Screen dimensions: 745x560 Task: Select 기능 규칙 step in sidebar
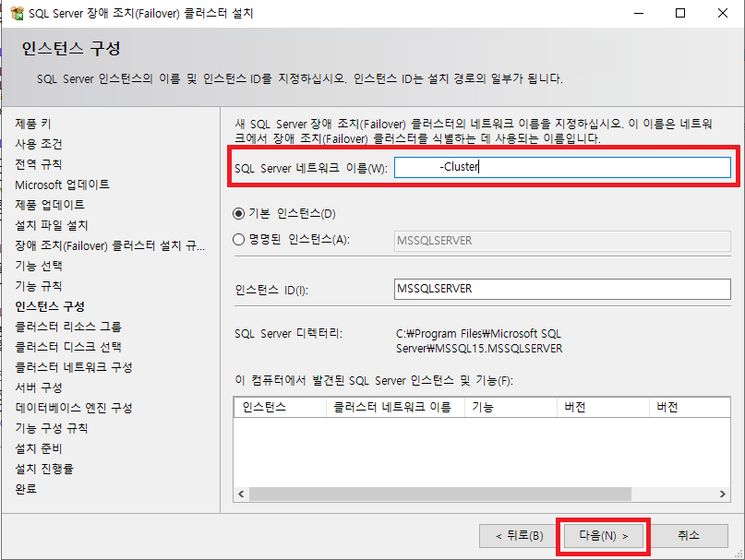[x=39, y=286]
